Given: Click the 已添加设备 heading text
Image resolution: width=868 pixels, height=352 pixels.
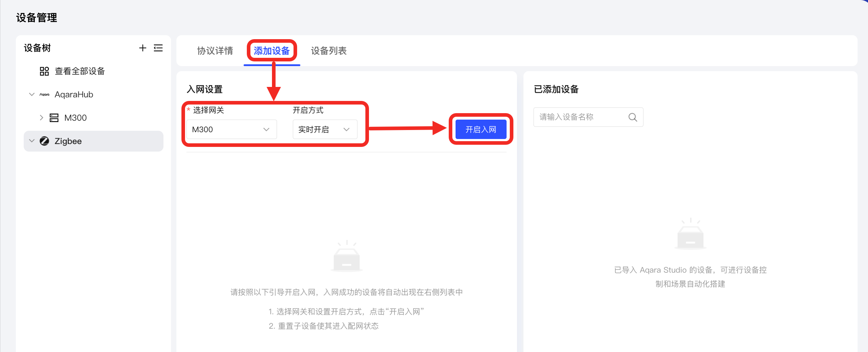Looking at the screenshot, I should tap(556, 89).
